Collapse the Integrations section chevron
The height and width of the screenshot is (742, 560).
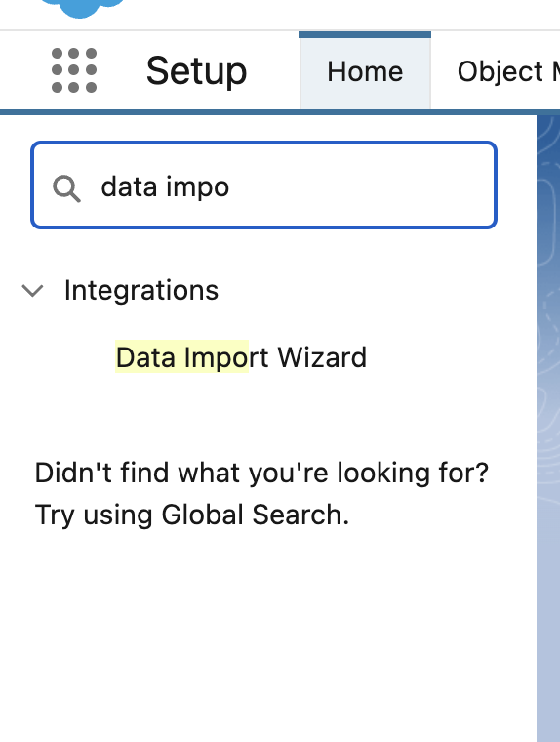coord(32,290)
